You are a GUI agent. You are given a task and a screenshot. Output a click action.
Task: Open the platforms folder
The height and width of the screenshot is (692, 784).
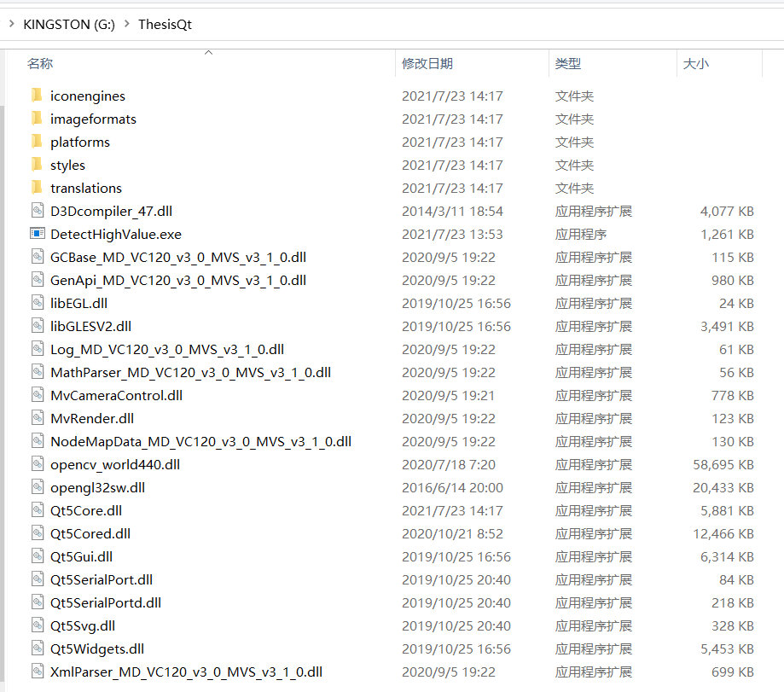[38, 142]
